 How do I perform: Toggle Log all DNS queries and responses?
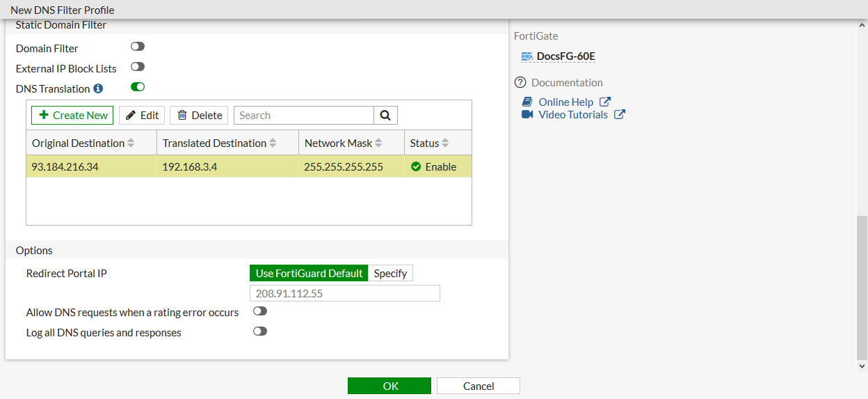pos(260,331)
